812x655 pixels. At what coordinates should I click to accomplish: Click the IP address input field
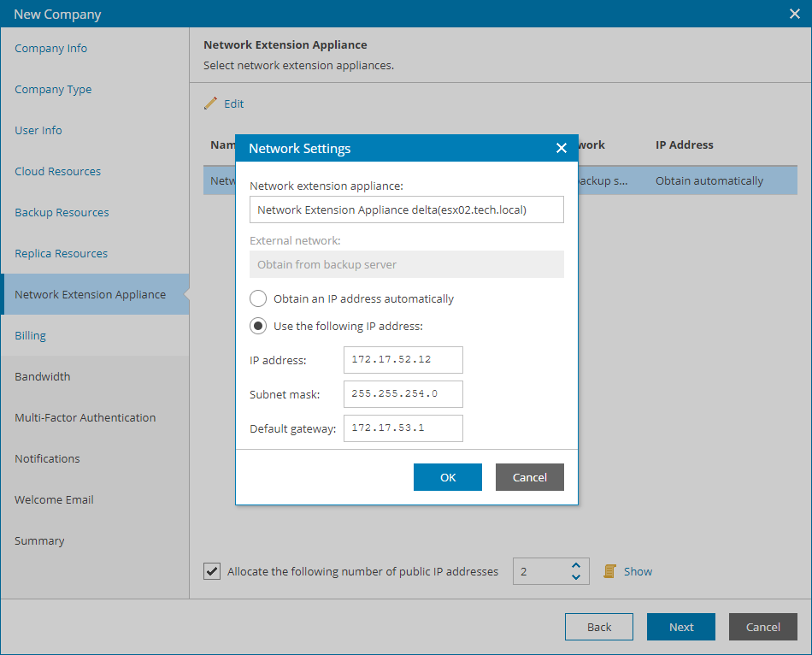403,360
